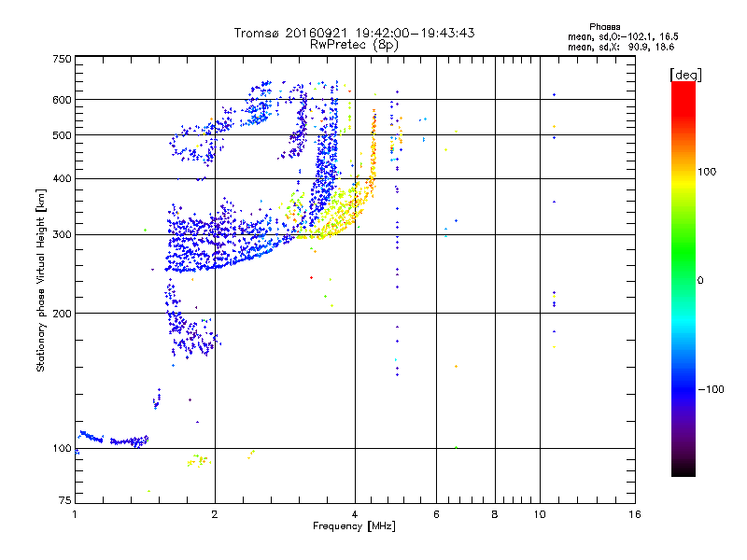Screen dimensions: 747x560
Task: Click the x-axis '6' tick label
Action: [x=436, y=514]
